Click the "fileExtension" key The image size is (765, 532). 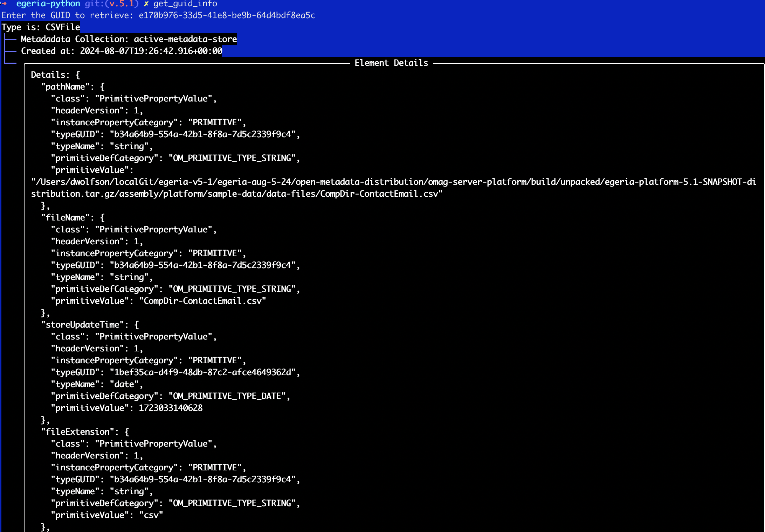coord(77,432)
